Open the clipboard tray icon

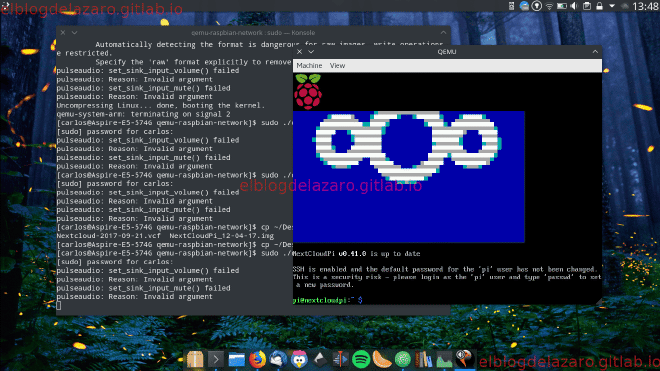coord(587,6)
